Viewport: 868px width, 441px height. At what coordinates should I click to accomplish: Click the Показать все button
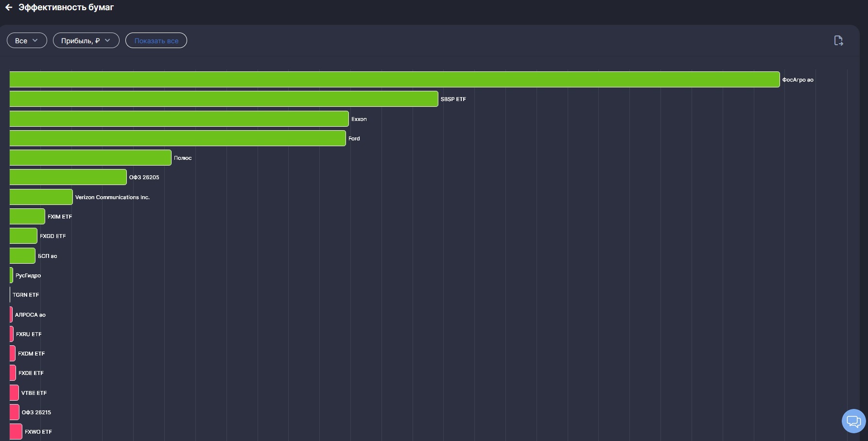pyautogui.click(x=156, y=41)
